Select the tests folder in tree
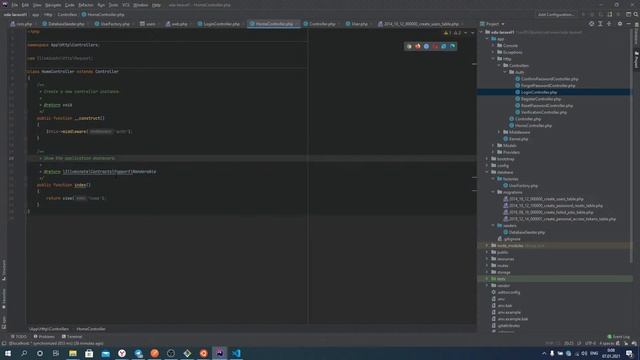 click(x=501, y=279)
